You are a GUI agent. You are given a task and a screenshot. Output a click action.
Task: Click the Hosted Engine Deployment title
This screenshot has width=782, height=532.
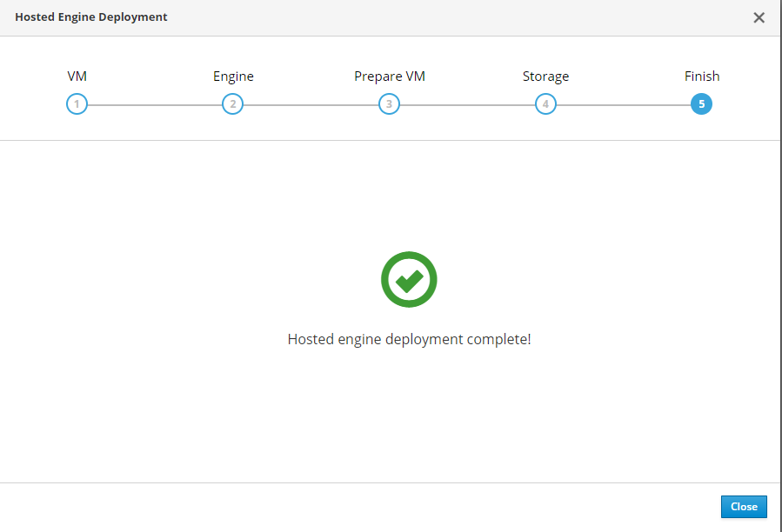91,17
